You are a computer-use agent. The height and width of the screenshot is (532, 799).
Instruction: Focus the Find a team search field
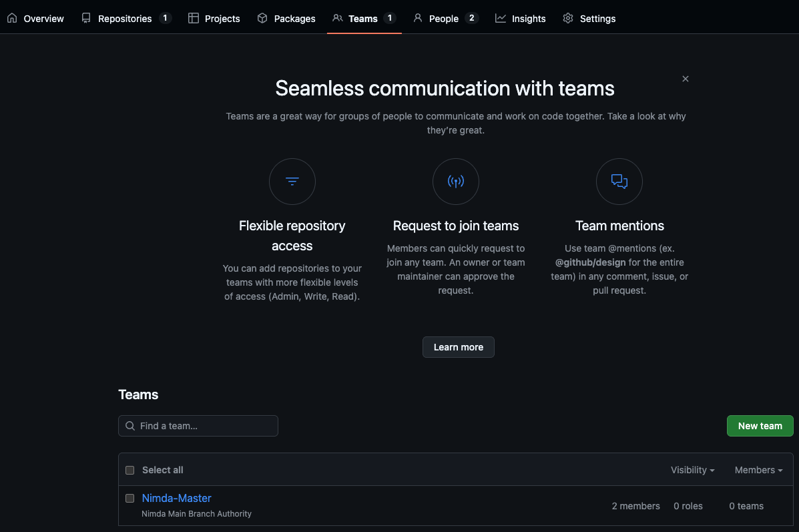pos(198,426)
